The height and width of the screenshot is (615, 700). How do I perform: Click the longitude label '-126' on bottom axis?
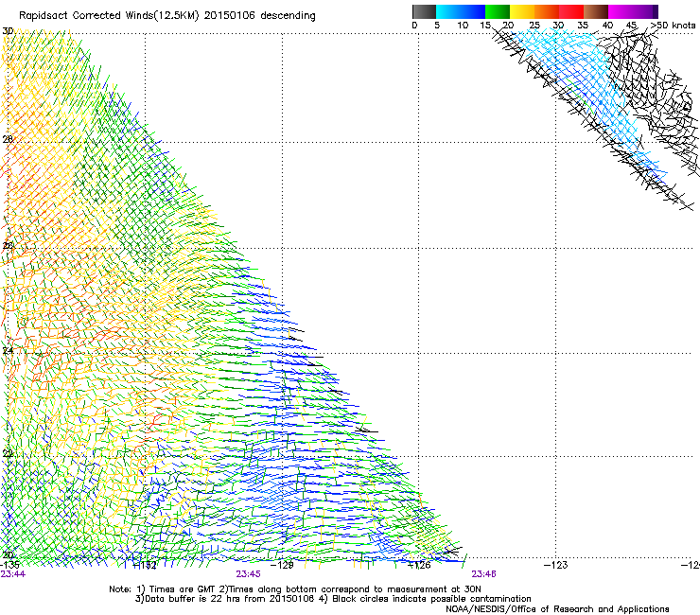tap(419, 566)
